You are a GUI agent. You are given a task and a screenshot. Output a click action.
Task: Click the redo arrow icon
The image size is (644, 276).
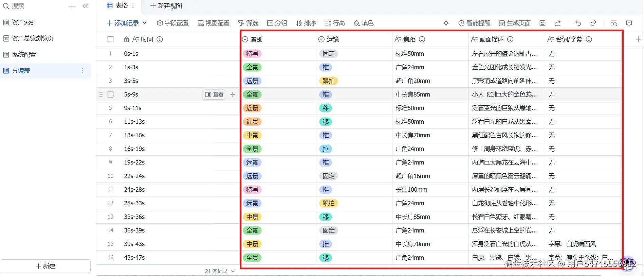click(593, 23)
